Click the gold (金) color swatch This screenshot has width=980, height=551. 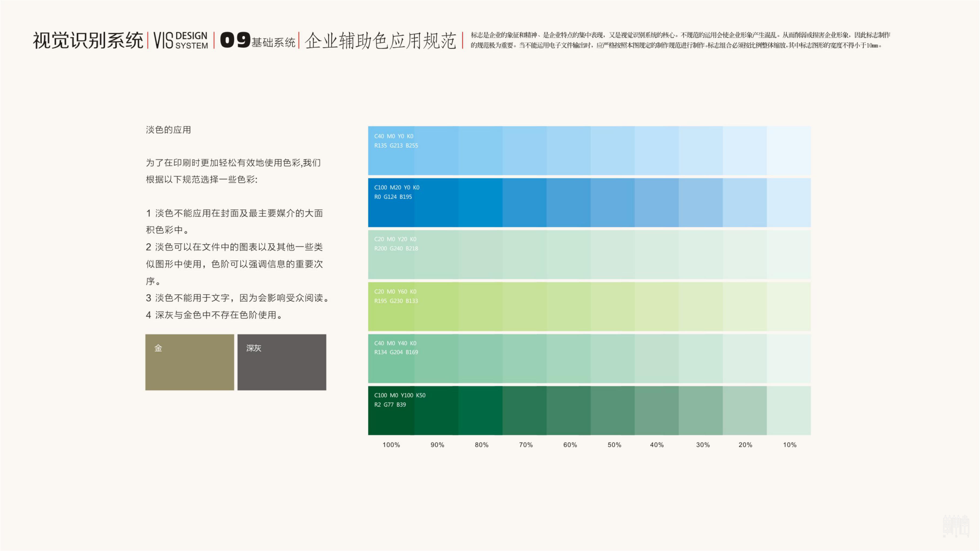pyautogui.click(x=190, y=362)
